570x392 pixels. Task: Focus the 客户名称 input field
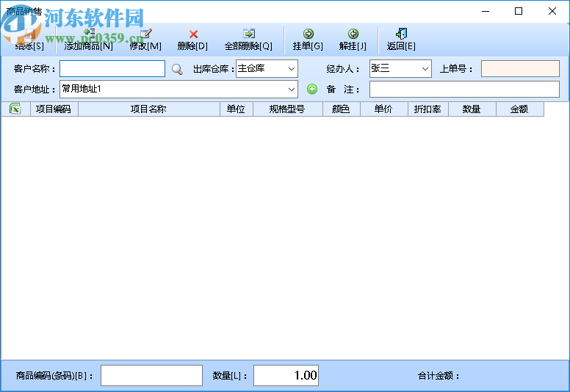click(x=112, y=69)
